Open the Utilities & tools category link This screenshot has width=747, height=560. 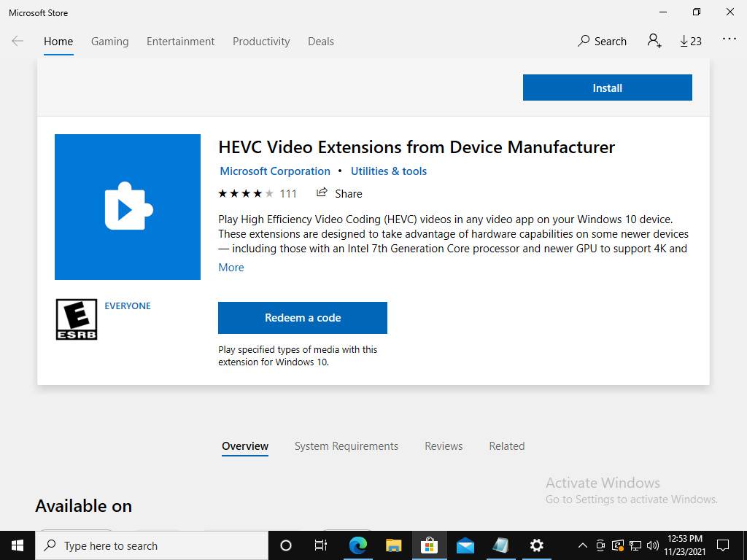click(x=389, y=171)
